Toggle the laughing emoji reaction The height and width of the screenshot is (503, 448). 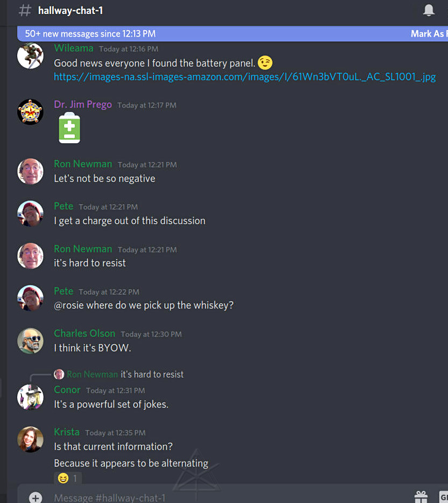click(68, 478)
